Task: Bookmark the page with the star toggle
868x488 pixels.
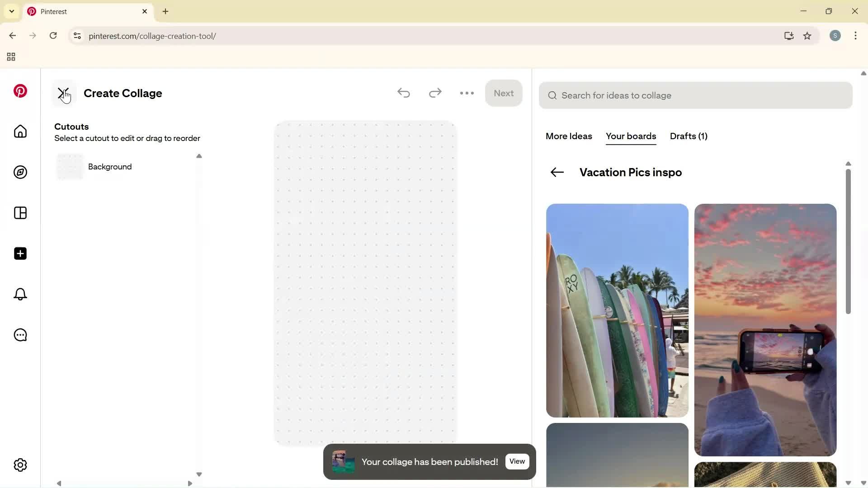Action: pos(807,36)
